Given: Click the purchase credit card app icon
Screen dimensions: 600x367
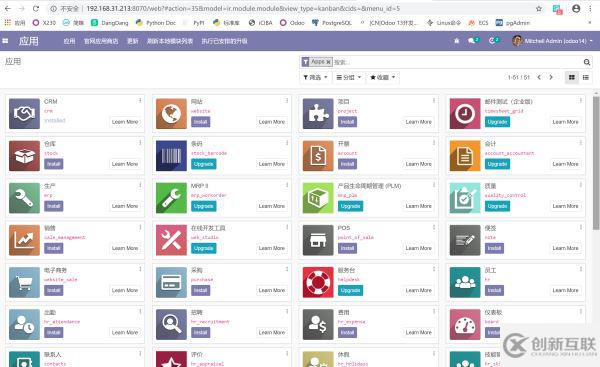Looking at the screenshot, I should click(171, 282).
